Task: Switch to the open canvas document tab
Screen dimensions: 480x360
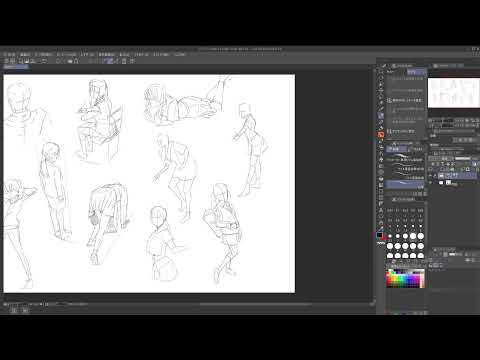Action: click(x=16, y=67)
